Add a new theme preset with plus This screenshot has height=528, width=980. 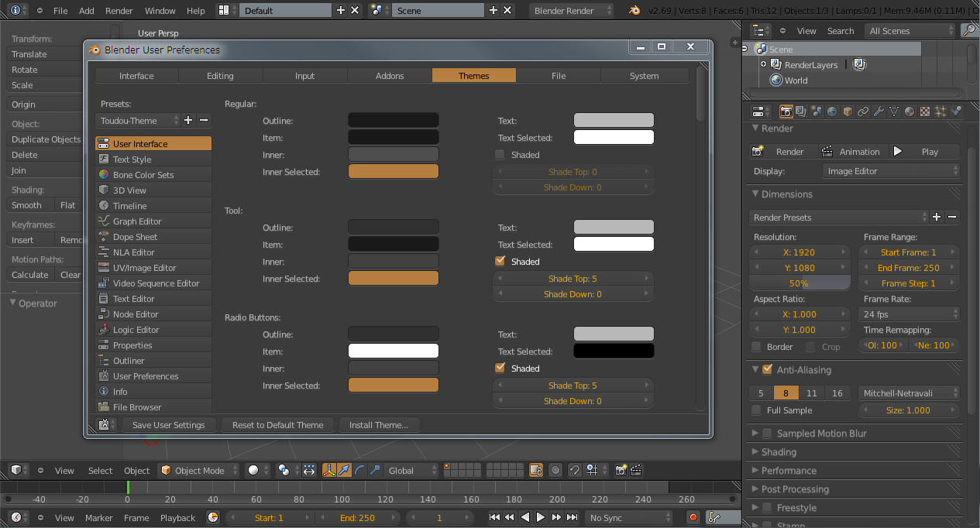pyautogui.click(x=188, y=120)
